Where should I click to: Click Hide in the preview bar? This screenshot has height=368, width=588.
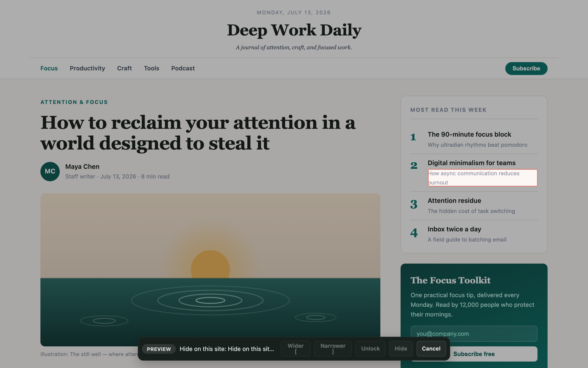coord(401,348)
